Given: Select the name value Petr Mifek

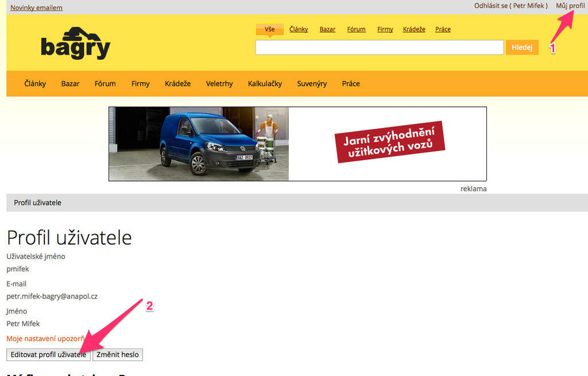Looking at the screenshot, I should 23,324.
